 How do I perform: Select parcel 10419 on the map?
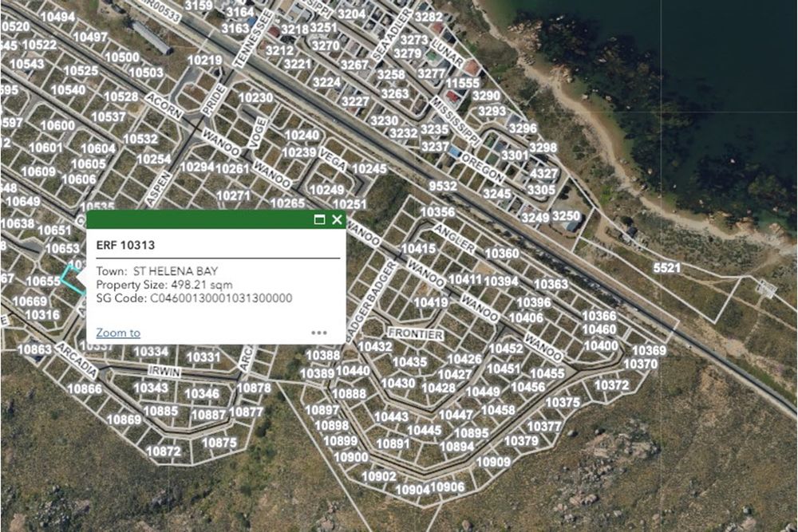pos(431,302)
